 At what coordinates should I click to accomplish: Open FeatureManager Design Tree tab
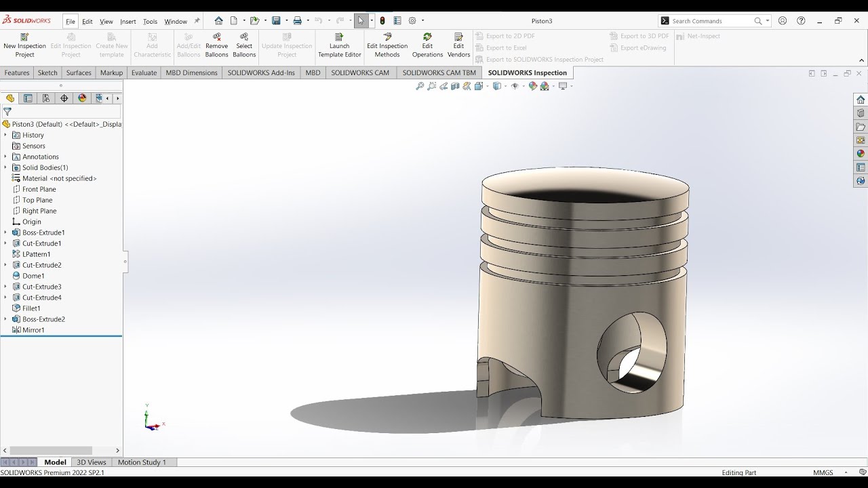pos(10,98)
